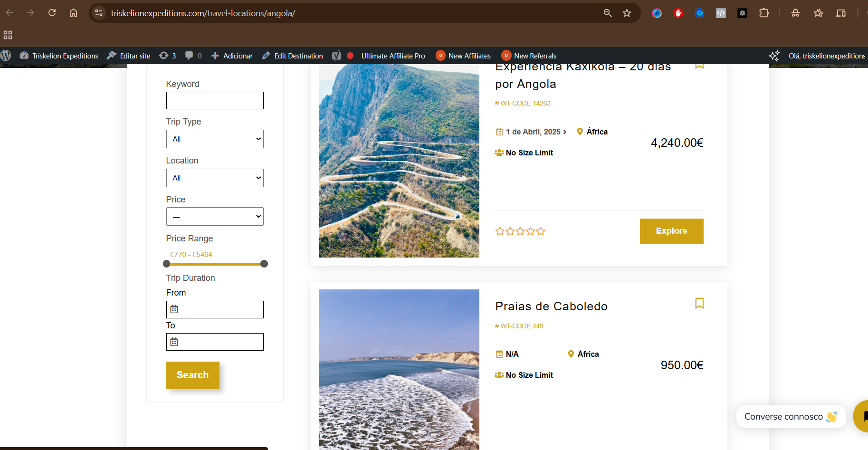This screenshot has width=868, height=450.
Task: Open the red hand blocker extension
Action: tap(678, 13)
